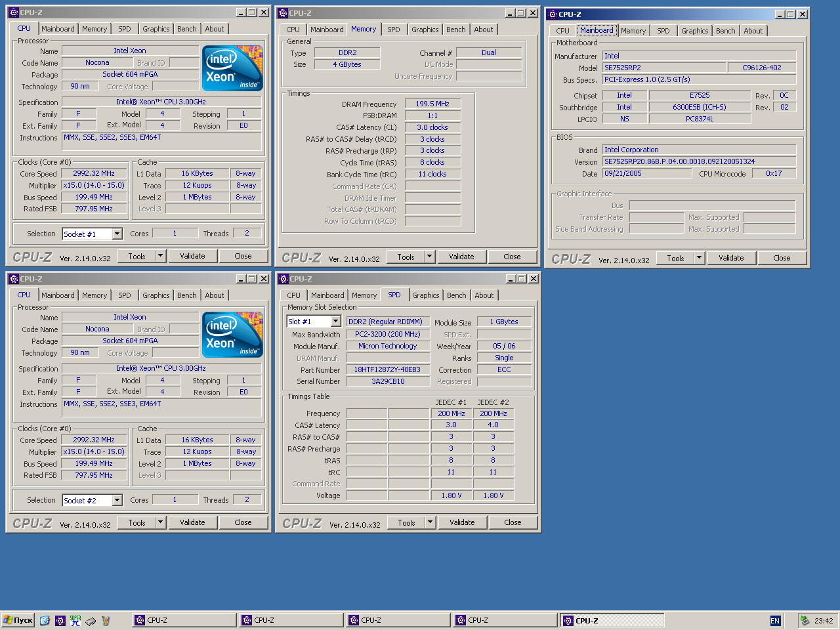Screen dimensions: 840x630
Task: Click Correction value ECC
Action: coord(504,369)
